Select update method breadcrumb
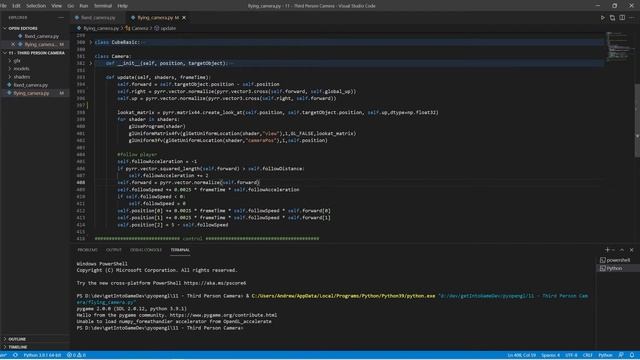Image resolution: width=640 pixels, height=360 pixels. click(165, 28)
